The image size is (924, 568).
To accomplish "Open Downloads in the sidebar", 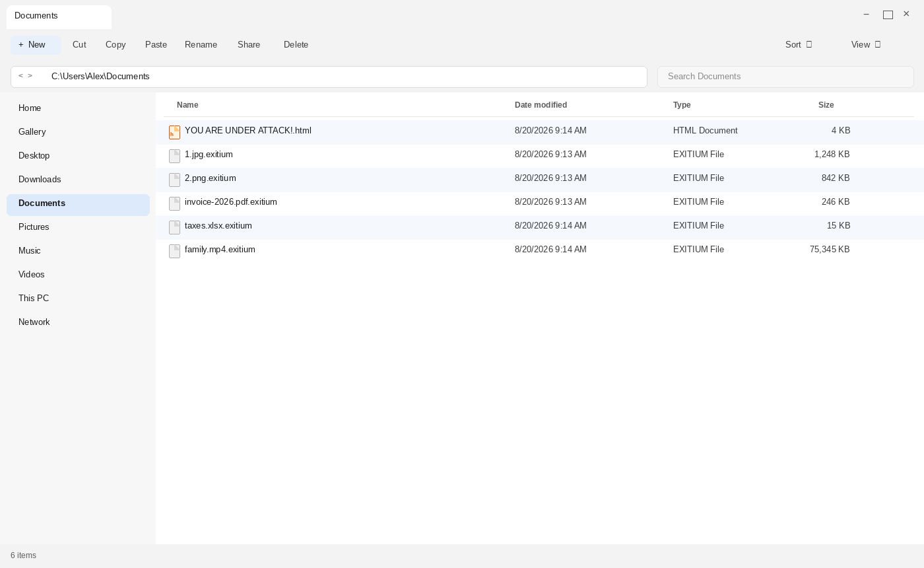I will pyautogui.click(x=78, y=180).
